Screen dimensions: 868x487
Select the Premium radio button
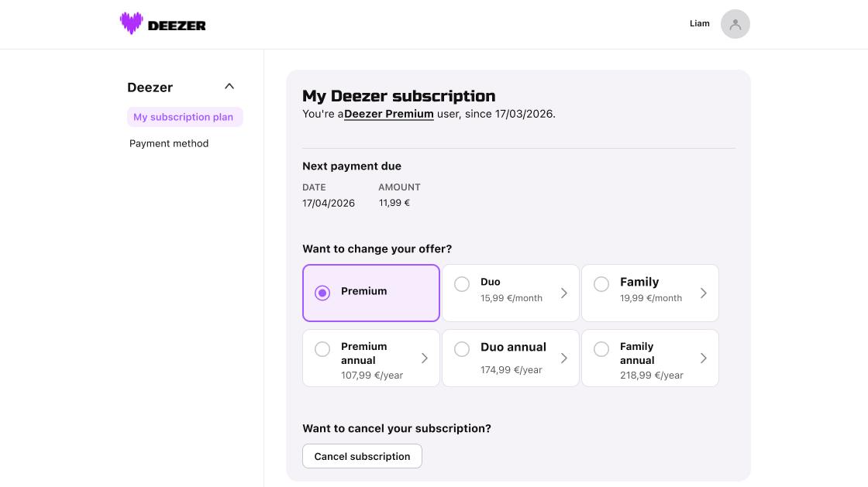[x=322, y=293]
